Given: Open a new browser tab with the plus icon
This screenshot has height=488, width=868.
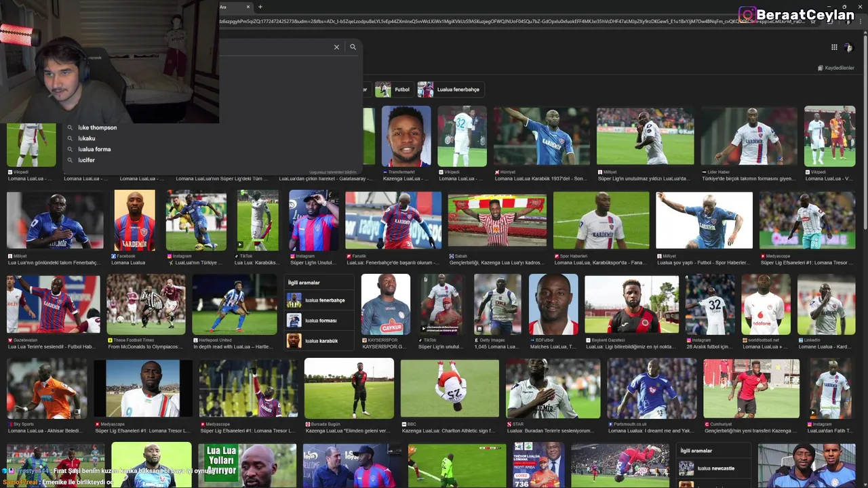Looking at the screenshot, I should pyautogui.click(x=260, y=7).
